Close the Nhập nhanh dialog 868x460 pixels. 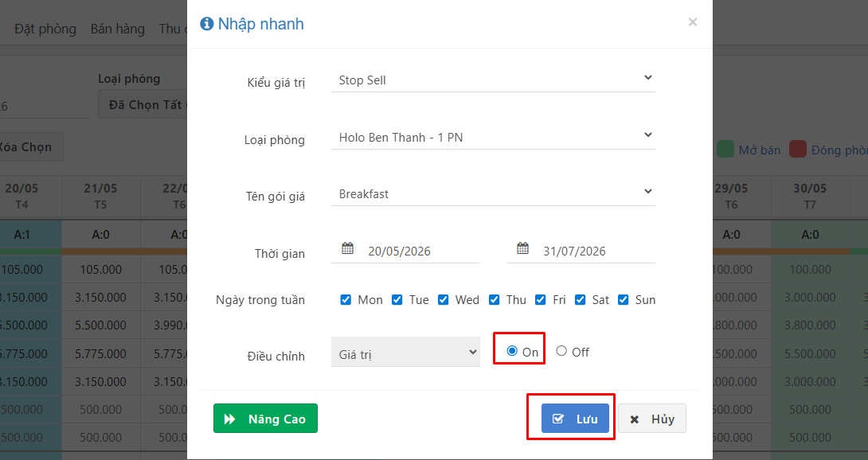click(693, 22)
